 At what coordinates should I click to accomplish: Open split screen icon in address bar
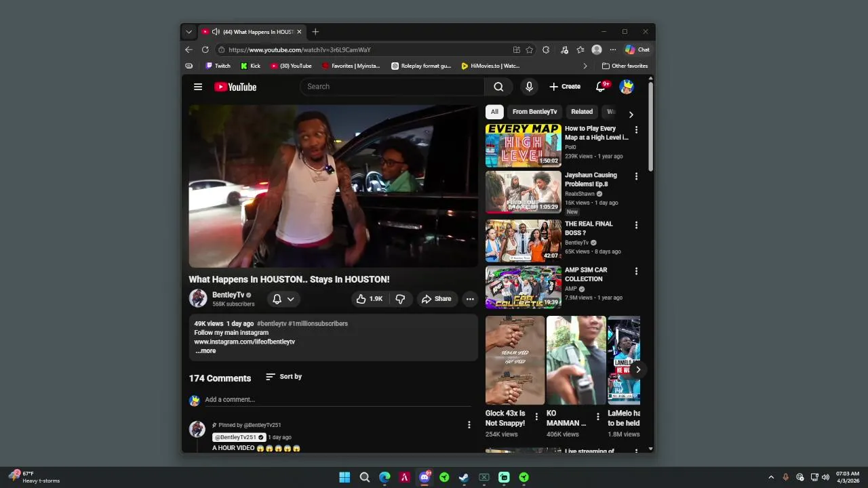[517, 49]
